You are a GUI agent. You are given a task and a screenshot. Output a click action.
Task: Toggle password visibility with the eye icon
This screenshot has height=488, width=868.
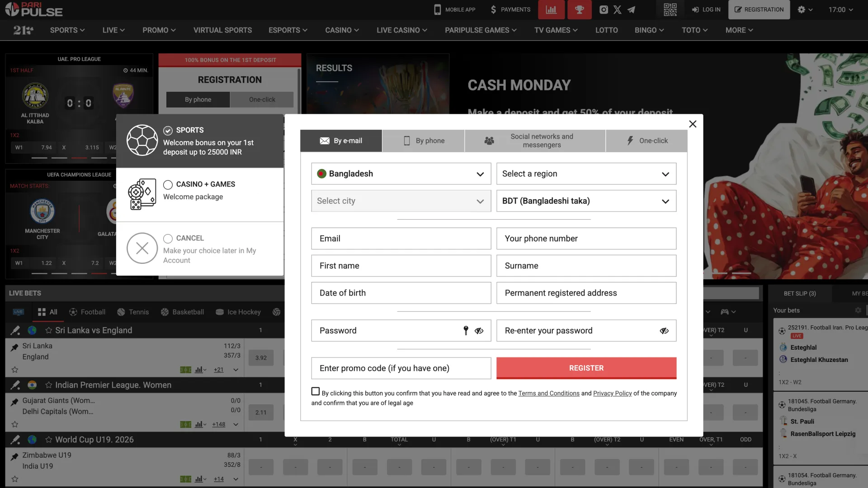(479, 331)
